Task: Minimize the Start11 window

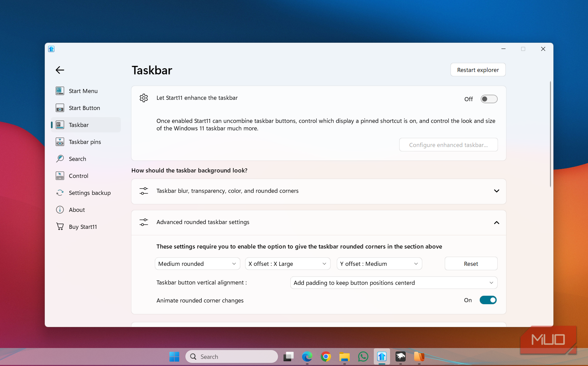Action: 503,49
